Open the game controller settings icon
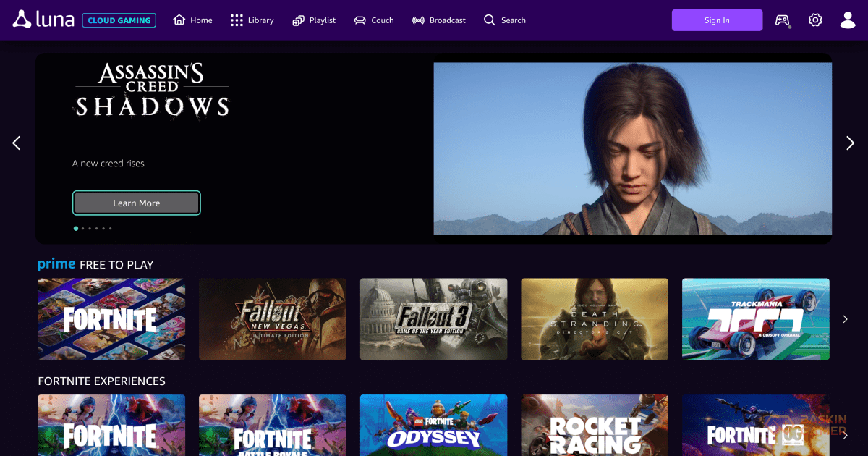 click(x=783, y=20)
